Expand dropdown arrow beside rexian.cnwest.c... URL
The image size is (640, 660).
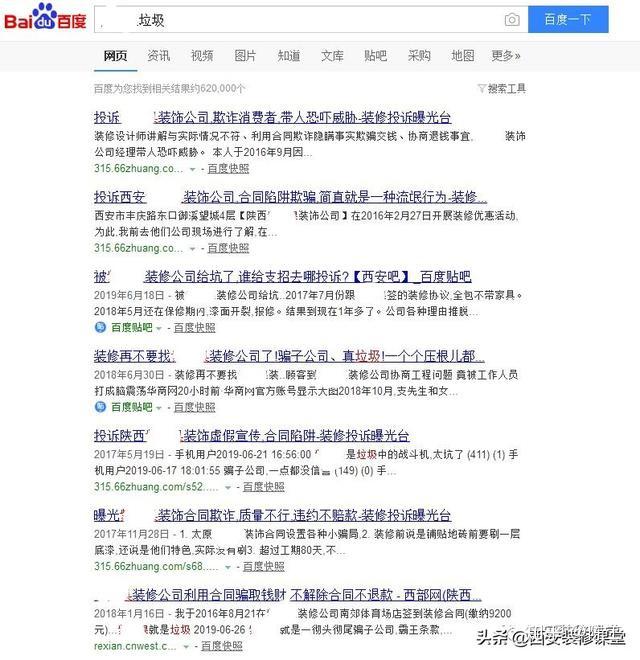coord(186,647)
